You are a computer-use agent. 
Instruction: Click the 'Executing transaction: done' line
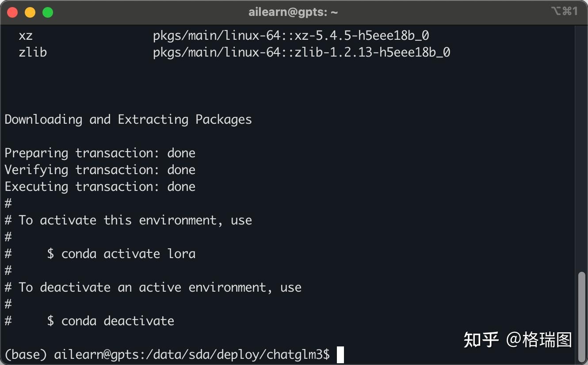[100, 187]
